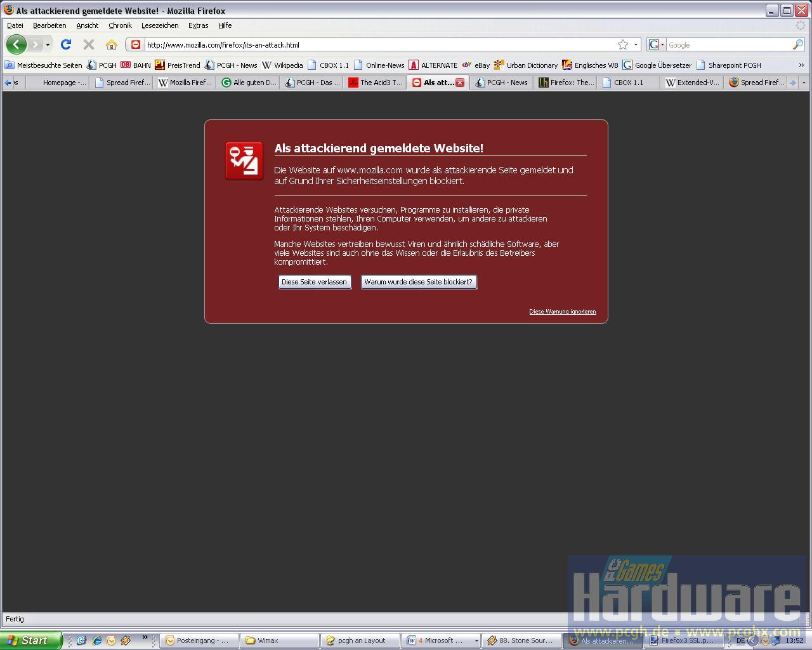Click the red attack-site warning icon

[x=244, y=161]
